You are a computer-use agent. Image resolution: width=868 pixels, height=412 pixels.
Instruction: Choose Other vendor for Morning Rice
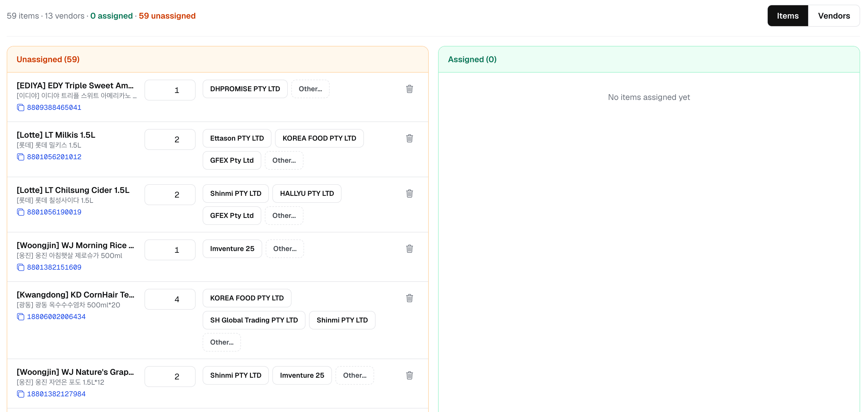[285, 249]
